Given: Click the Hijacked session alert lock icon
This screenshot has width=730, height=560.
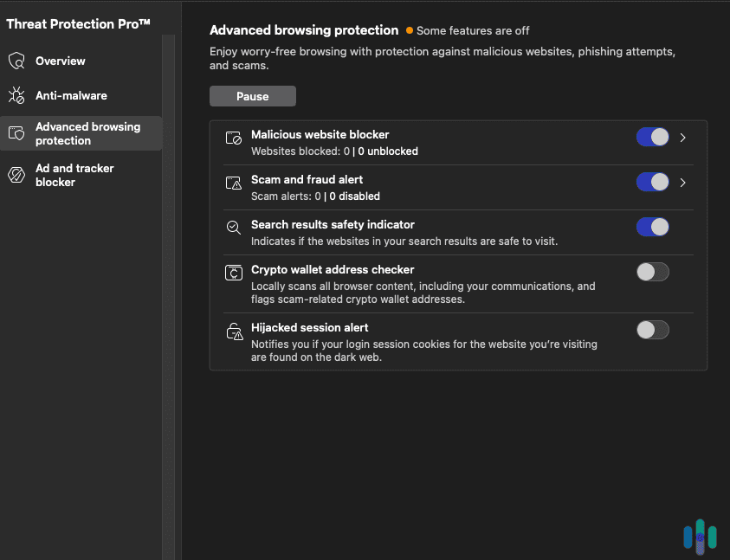Looking at the screenshot, I should [x=232, y=330].
